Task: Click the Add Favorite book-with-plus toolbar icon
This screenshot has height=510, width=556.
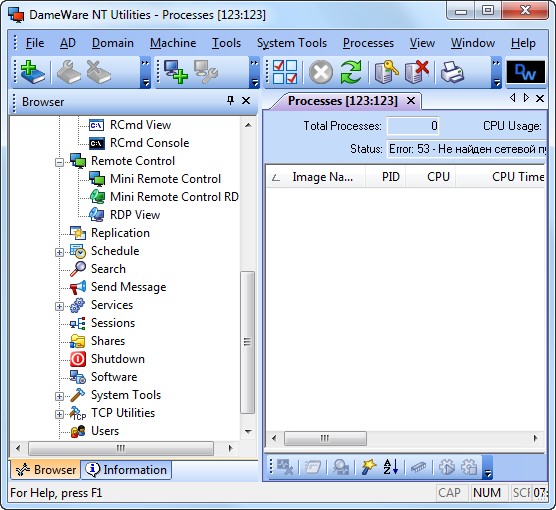Action: tap(33, 72)
